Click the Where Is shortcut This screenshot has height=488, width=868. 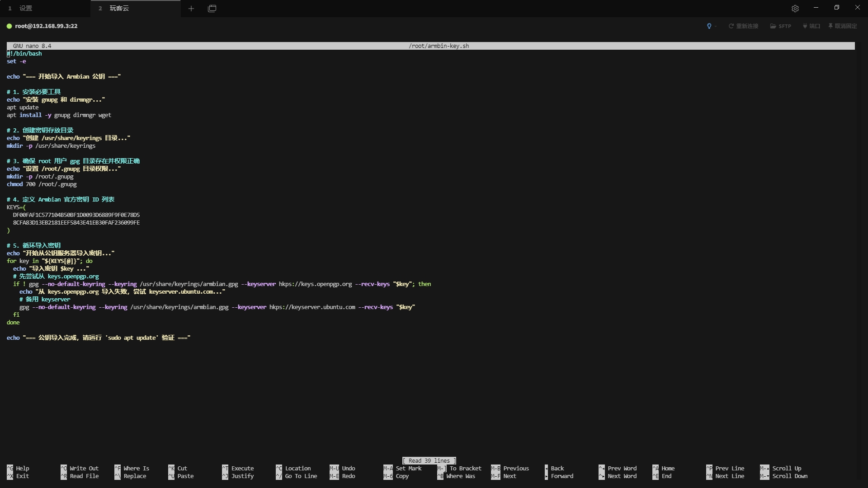click(x=132, y=469)
